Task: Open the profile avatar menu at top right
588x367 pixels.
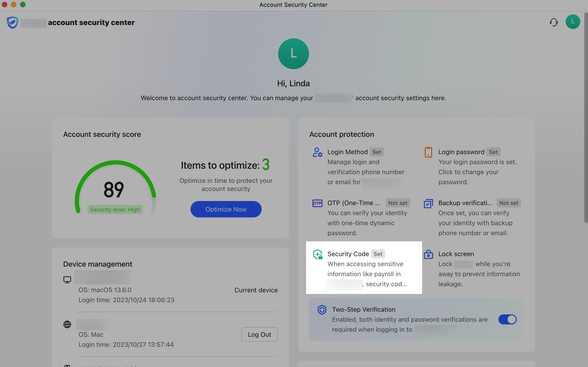Action: coord(573,22)
